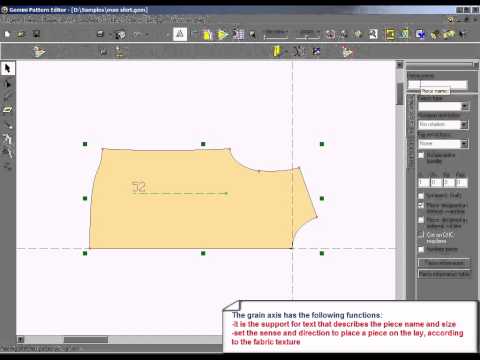This screenshot has height=360, width=480.
Task: Click the blue square toolbar icon
Action: [420, 34]
